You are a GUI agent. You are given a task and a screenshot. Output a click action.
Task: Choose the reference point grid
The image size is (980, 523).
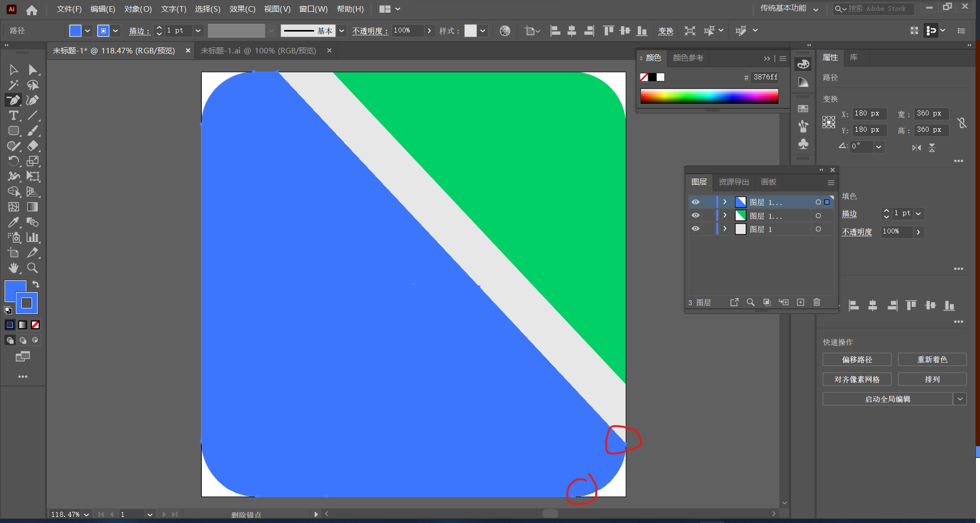(829, 122)
